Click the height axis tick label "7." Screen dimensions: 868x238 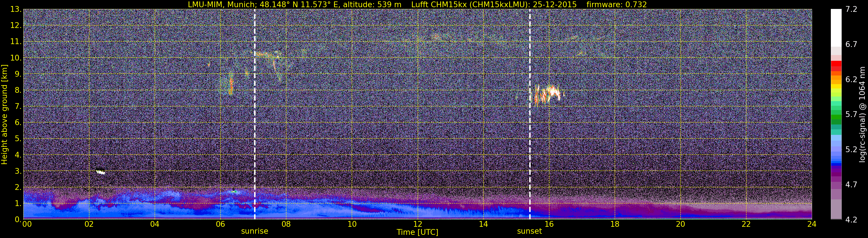18,106
